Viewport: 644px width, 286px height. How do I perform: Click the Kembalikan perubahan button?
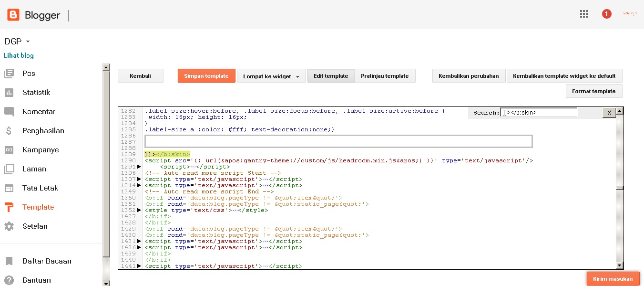469,76
